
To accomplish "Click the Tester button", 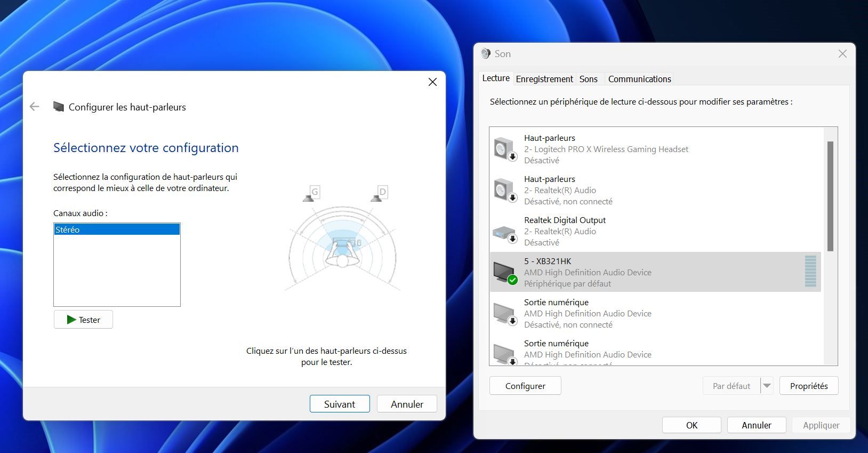I will click(83, 320).
